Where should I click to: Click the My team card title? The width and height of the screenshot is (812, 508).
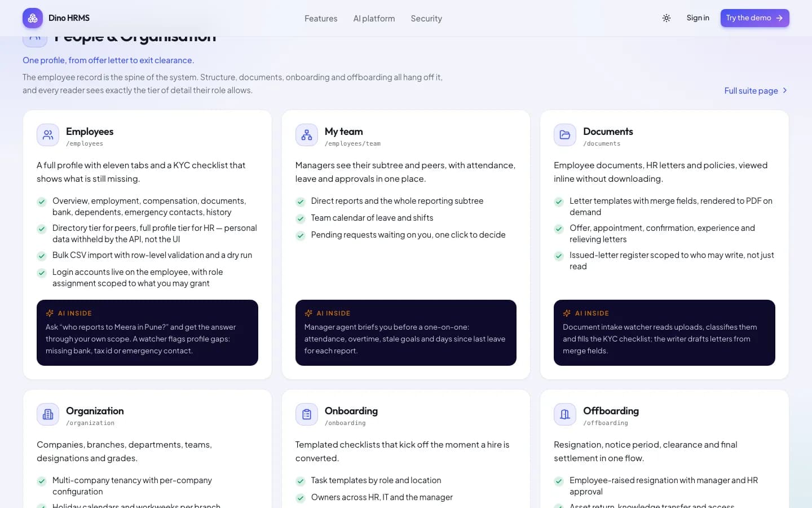(344, 132)
